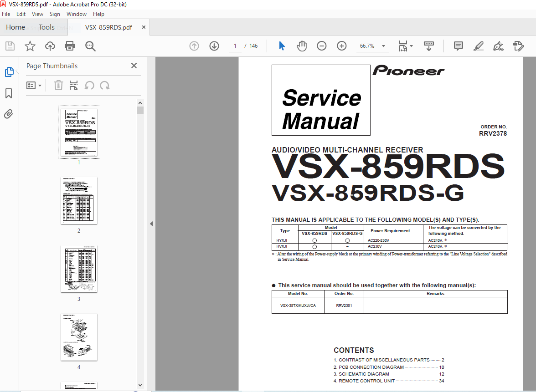Select the Highlight text pen tool

click(478, 46)
